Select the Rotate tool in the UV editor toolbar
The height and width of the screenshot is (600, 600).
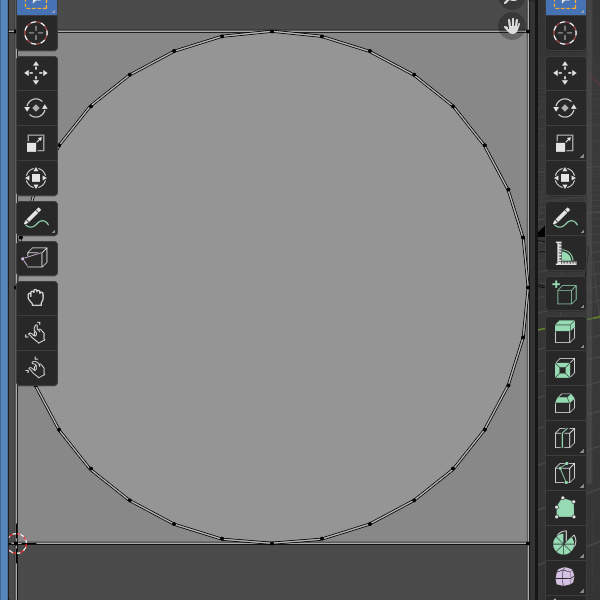point(36,109)
